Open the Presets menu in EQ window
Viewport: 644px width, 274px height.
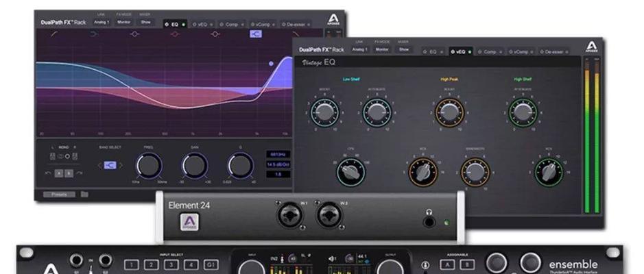pyautogui.click(x=59, y=195)
